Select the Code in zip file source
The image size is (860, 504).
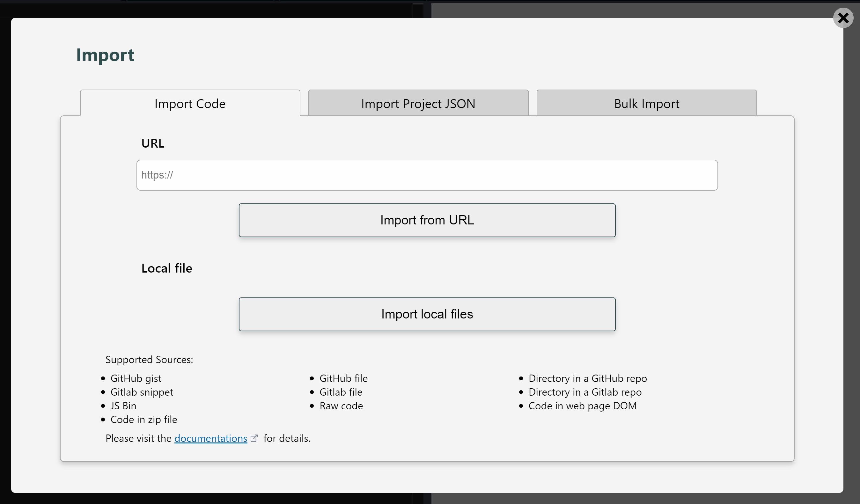coord(144,419)
